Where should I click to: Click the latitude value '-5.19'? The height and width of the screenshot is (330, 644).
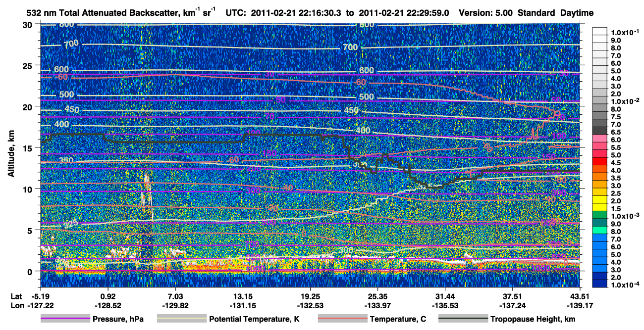[41, 296]
